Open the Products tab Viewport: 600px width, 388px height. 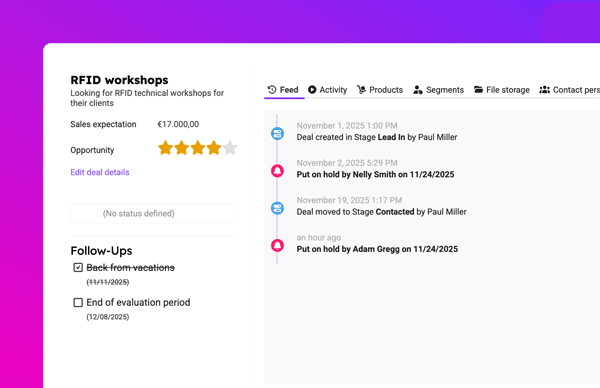(x=380, y=90)
